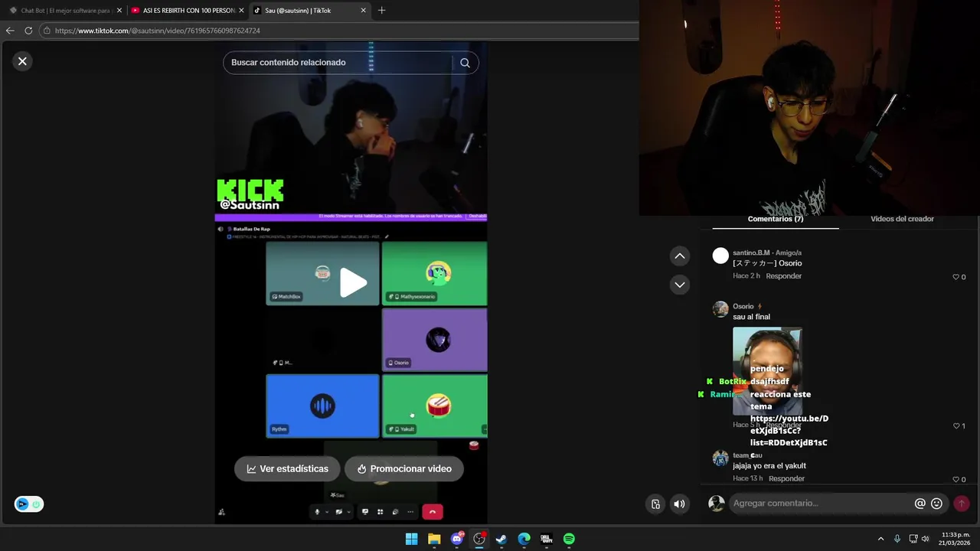Post comment with the red arrow button
980x551 pixels.
pyautogui.click(x=962, y=504)
